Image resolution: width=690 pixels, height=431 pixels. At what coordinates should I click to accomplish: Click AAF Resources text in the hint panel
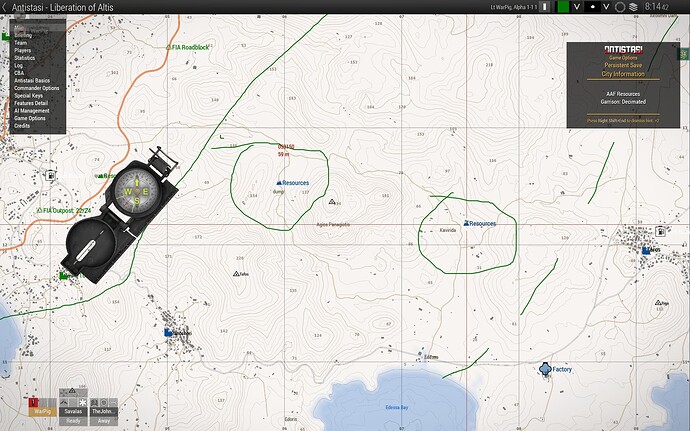623,94
